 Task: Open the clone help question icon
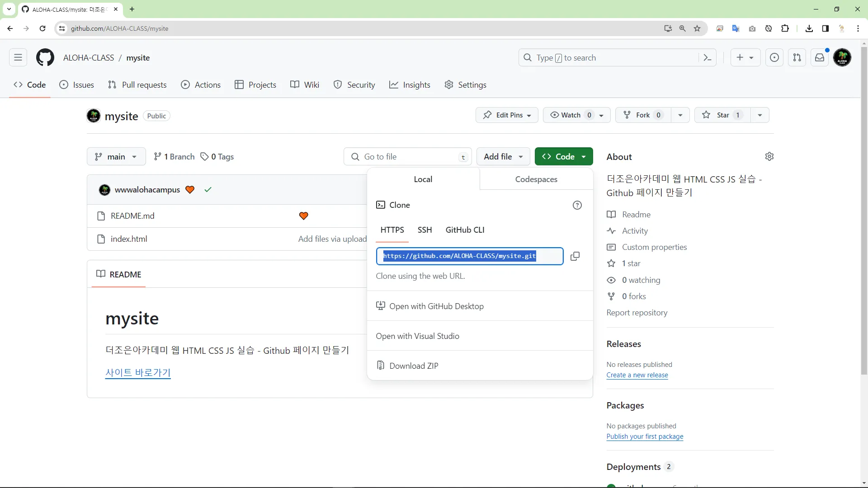(577, 205)
